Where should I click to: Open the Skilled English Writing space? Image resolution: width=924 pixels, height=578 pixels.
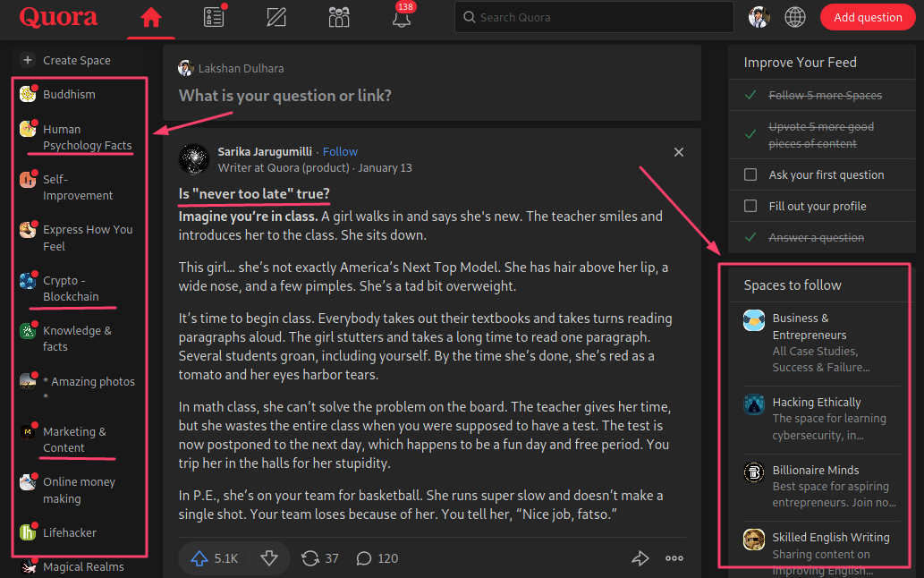pos(831,538)
